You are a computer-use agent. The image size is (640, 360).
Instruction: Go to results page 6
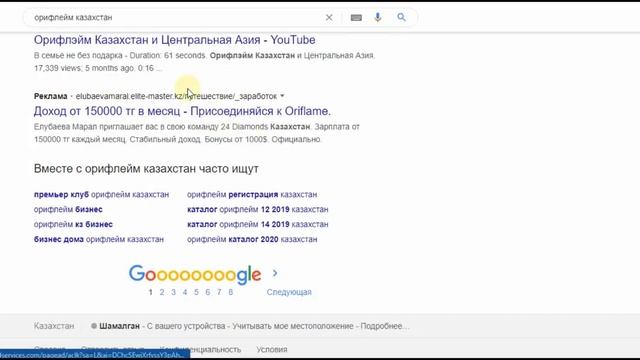coord(208,292)
